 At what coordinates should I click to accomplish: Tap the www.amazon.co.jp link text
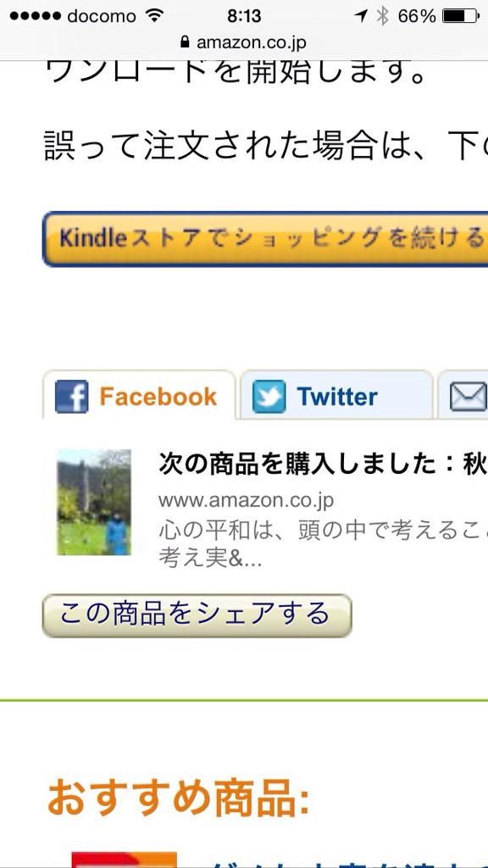pos(246,501)
